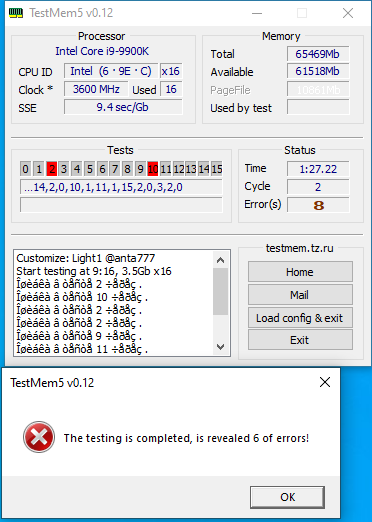
Task: Click CPU ID value Intel (6 · 9E · C)
Action: coord(111,71)
